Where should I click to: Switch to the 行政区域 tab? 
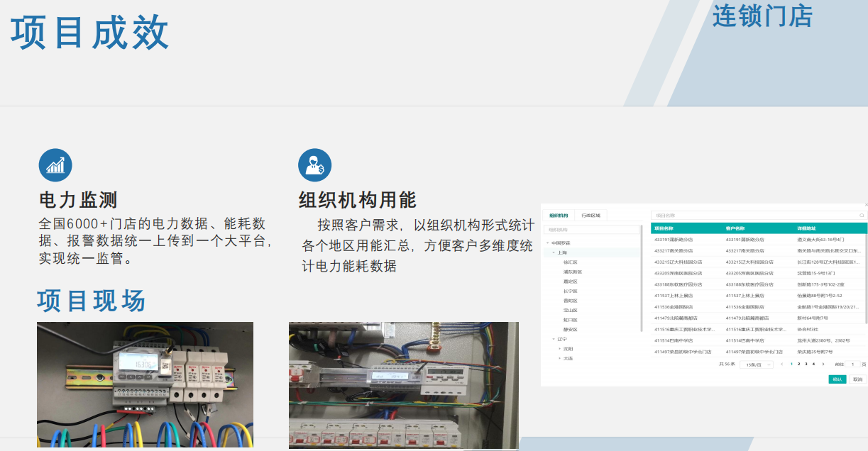[590, 216]
